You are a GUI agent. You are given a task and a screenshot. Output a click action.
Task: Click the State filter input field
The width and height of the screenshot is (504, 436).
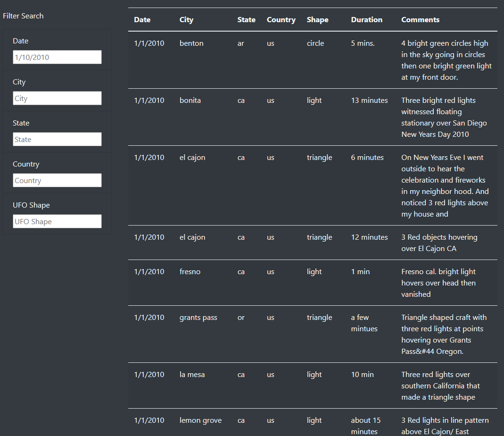pos(57,139)
